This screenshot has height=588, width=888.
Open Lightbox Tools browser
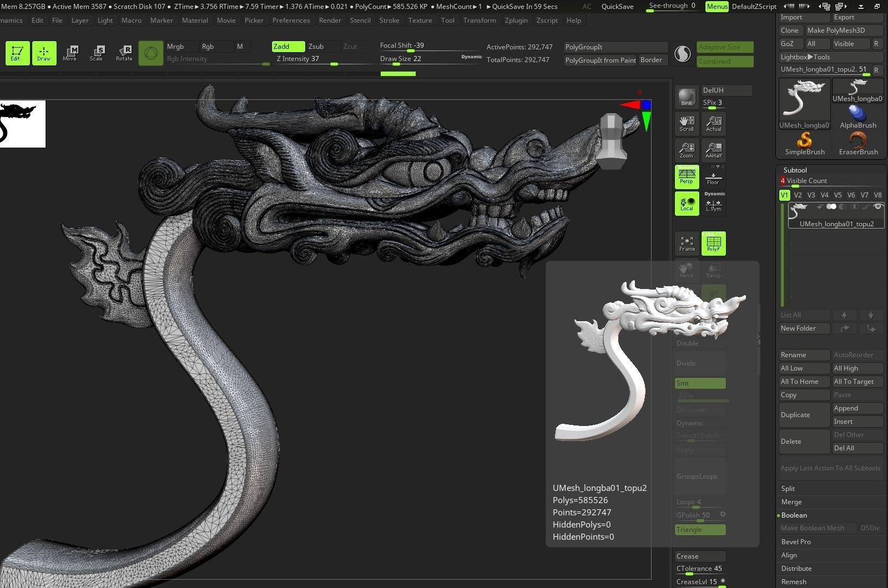(831, 57)
